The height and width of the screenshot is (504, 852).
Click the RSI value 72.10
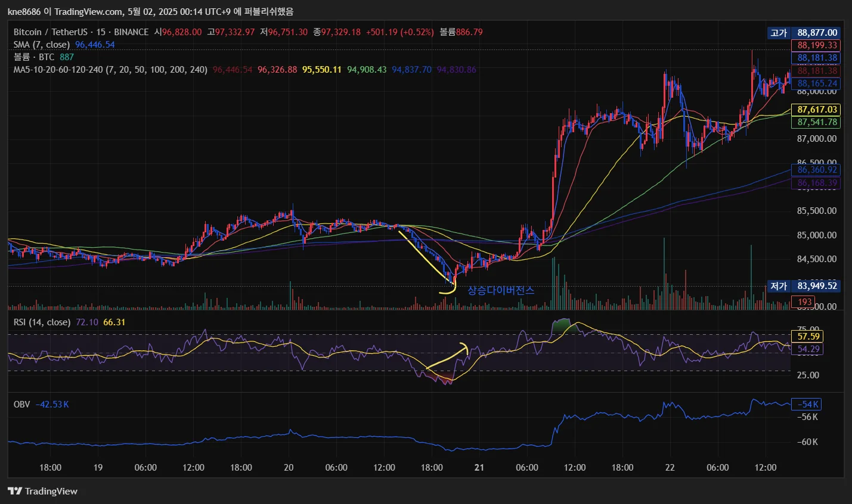[x=87, y=322]
